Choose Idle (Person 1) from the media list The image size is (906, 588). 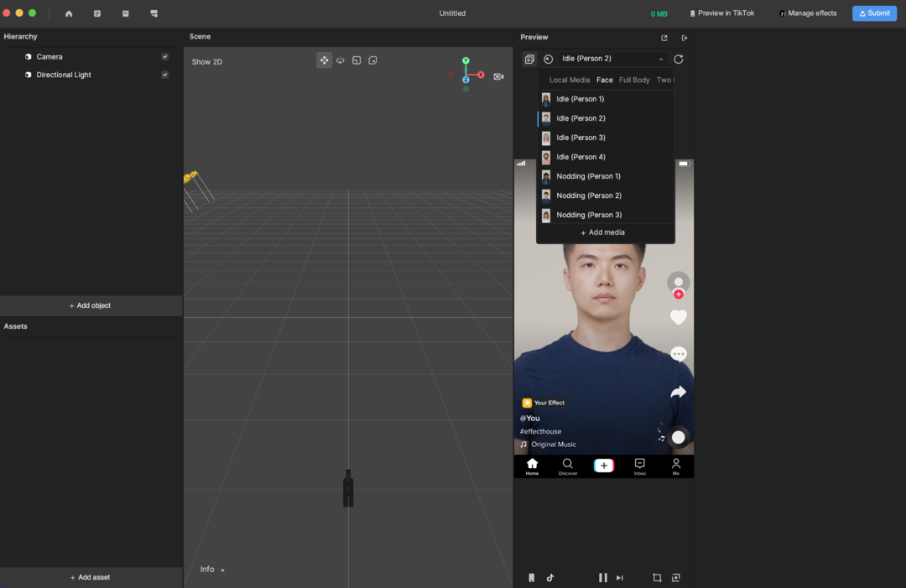click(606, 99)
